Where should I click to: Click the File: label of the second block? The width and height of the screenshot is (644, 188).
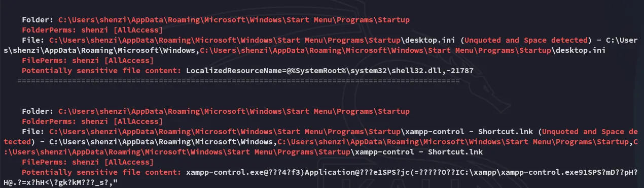33,132
